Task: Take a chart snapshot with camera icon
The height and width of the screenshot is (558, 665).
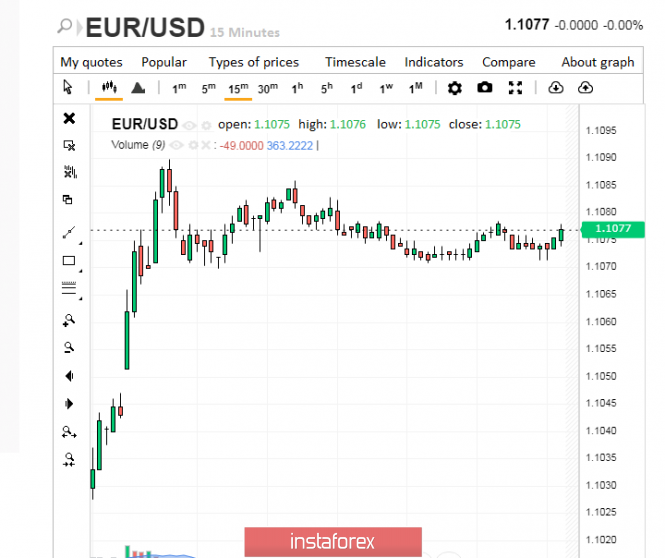Action: click(485, 88)
